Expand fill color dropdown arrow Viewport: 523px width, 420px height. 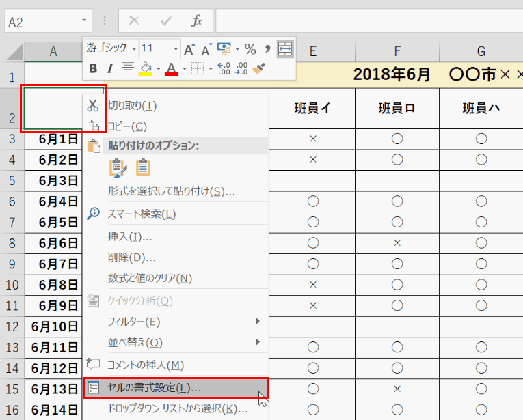[159, 69]
